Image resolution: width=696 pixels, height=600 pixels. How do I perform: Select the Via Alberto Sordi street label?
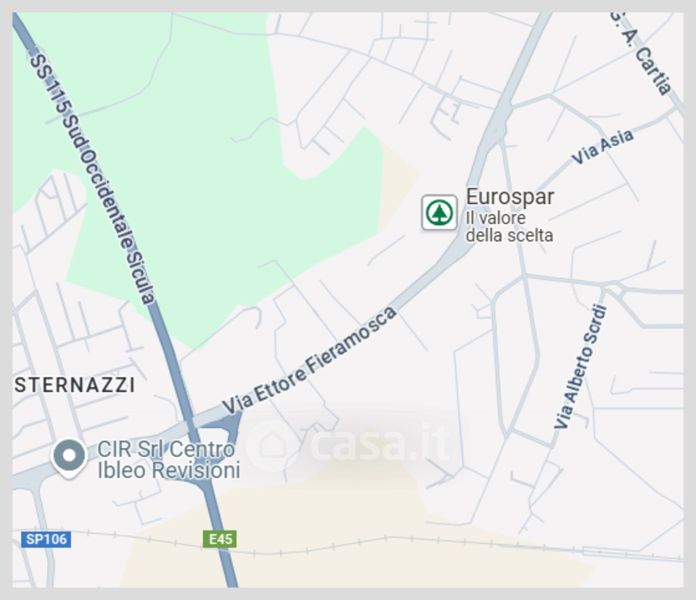pos(581,366)
